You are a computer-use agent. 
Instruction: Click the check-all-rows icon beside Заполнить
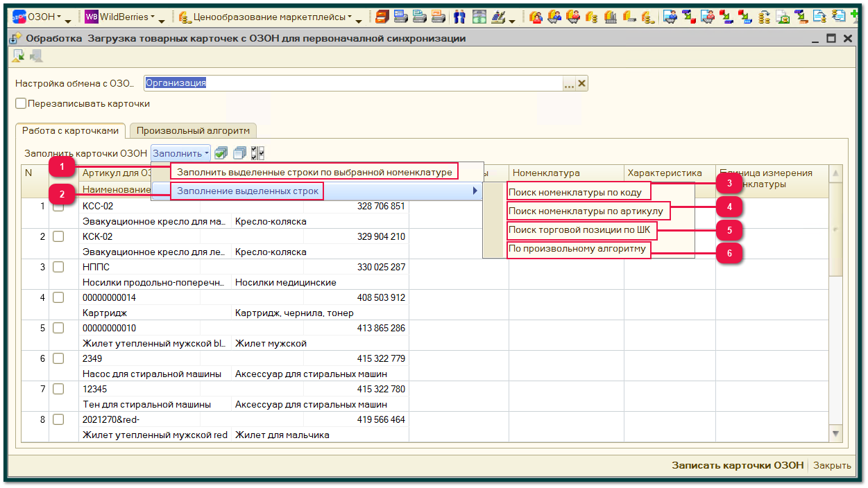[x=221, y=153]
